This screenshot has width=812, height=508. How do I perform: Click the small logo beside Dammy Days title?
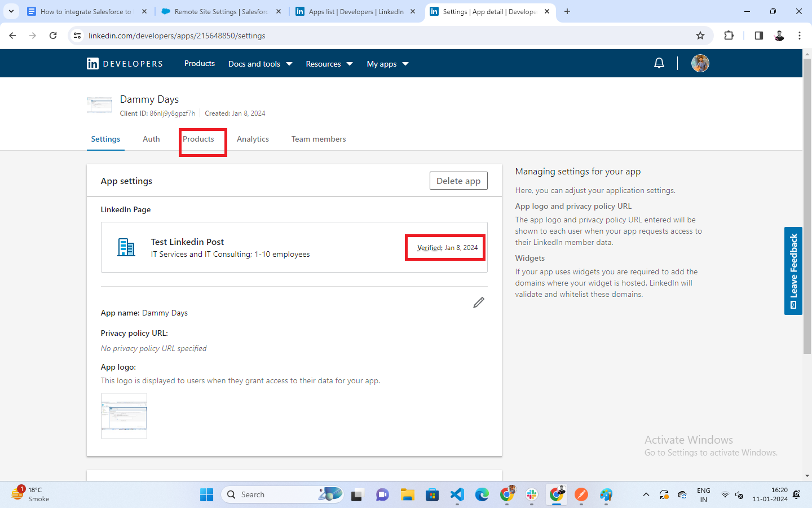point(99,105)
